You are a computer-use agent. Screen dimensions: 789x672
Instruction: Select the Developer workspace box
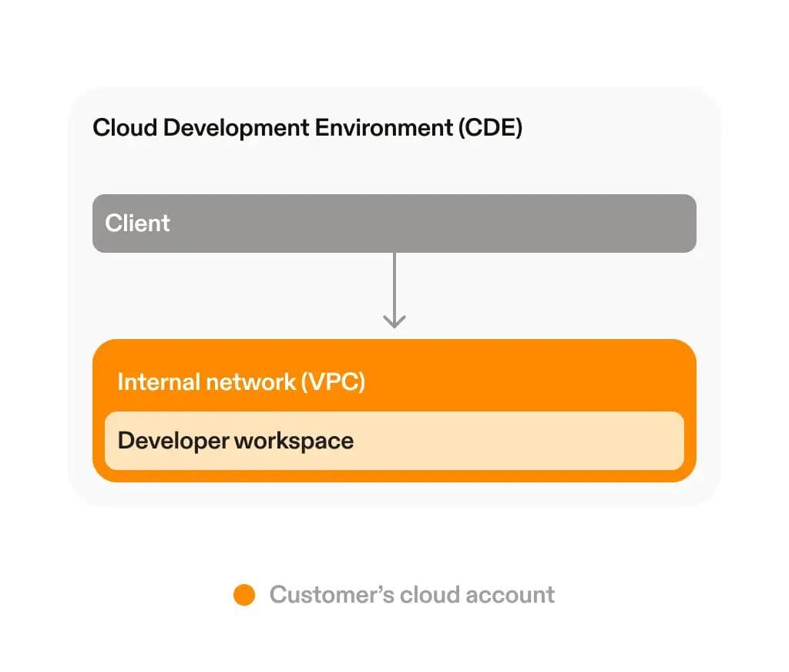point(501,441)
